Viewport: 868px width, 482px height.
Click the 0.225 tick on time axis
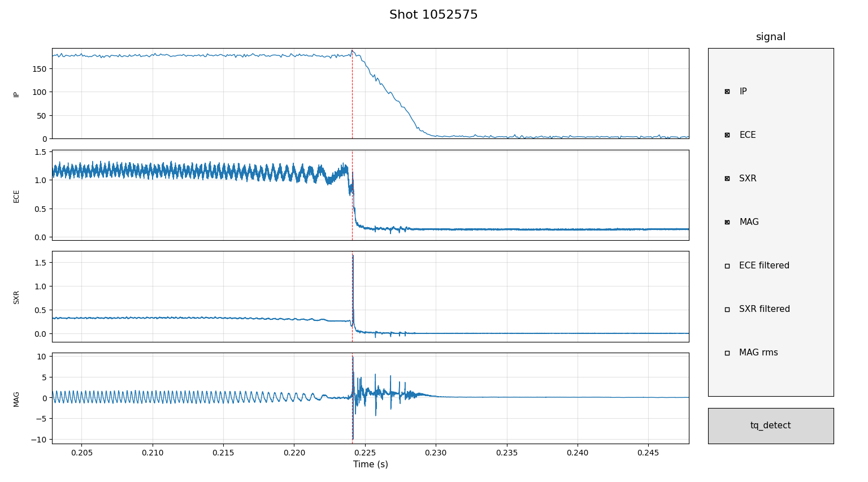[364, 453]
